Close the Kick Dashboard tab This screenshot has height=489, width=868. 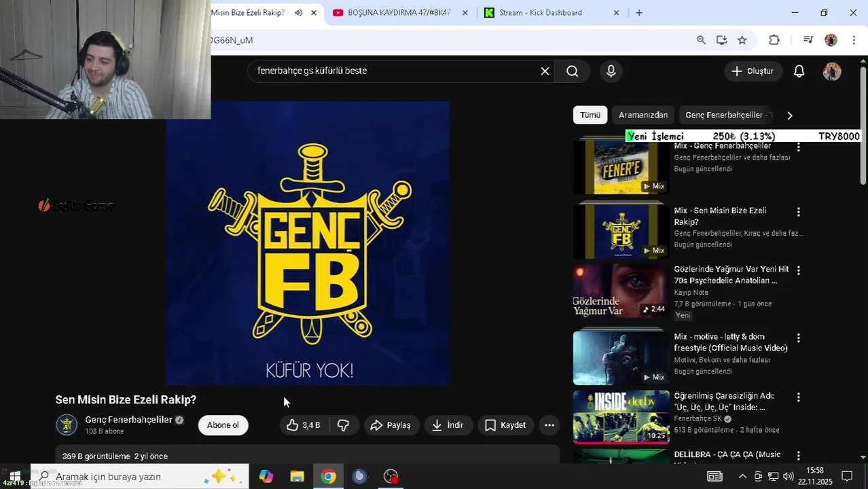pyautogui.click(x=616, y=13)
